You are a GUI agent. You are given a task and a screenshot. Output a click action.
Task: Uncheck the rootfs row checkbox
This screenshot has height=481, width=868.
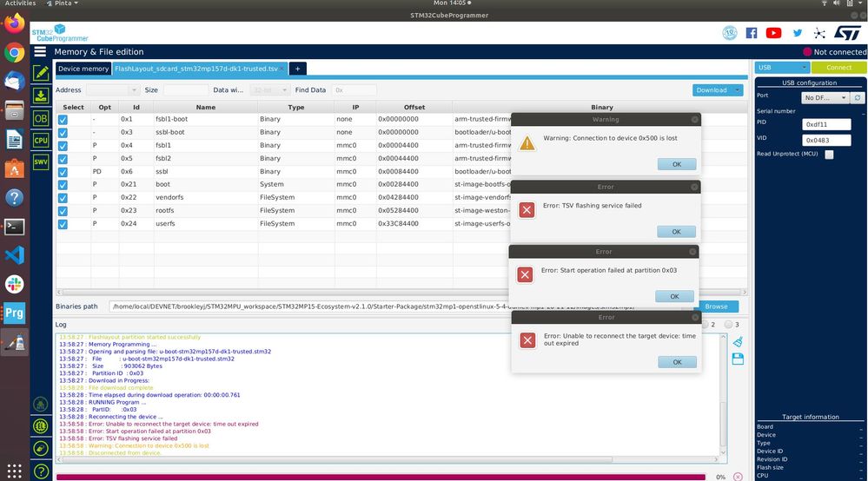[x=63, y=211]
